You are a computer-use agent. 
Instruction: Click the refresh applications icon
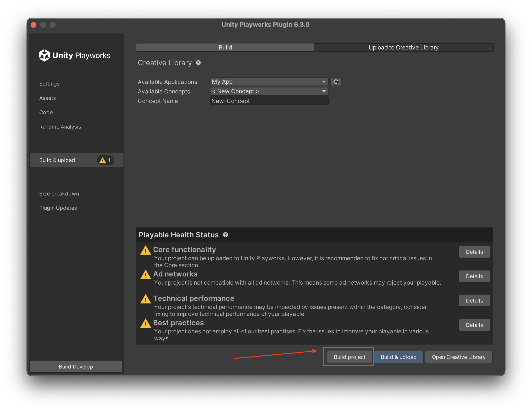click(336, 82)
